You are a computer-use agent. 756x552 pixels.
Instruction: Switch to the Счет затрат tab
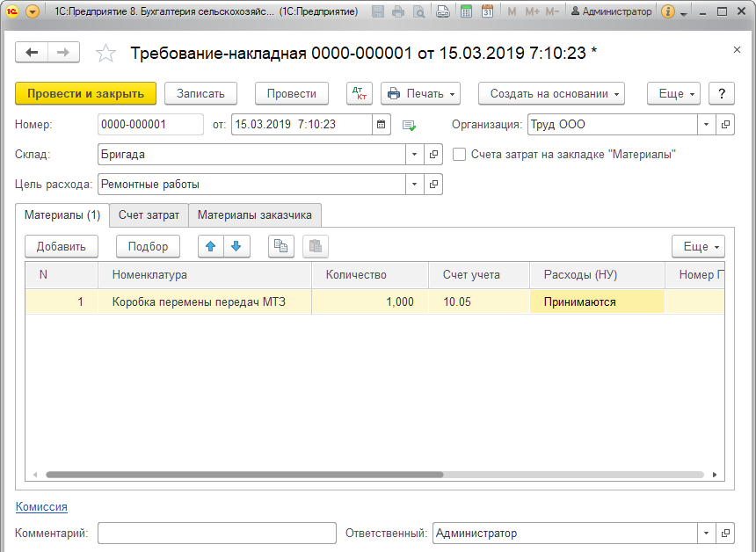click(x=149, y=215)
